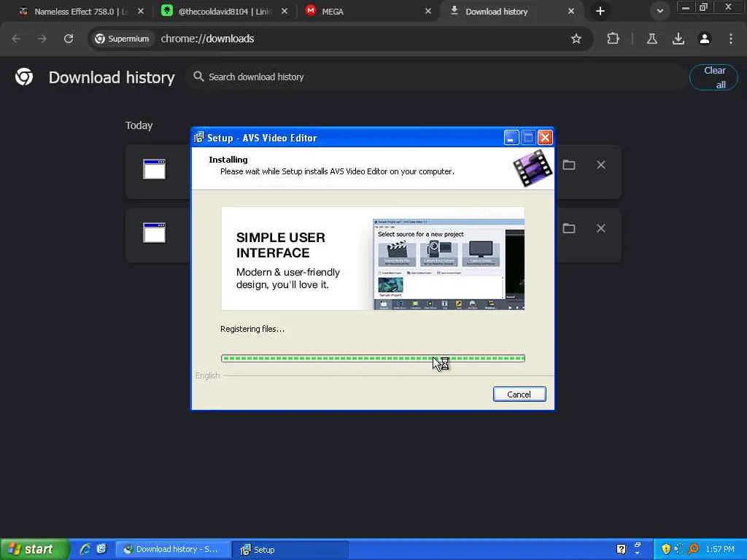Viewport: 747px width, 560px height.
Task: Switch to Download history taskbar button
Action: coord(174,550)
